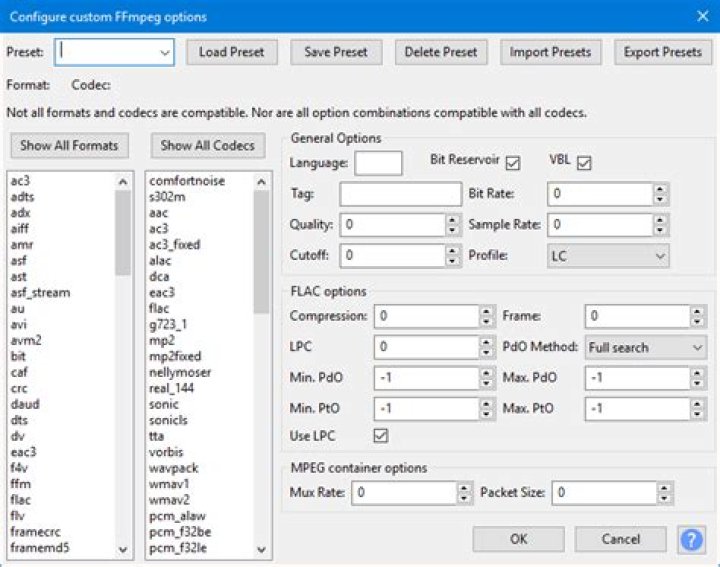Open the blue help question mark icon
Viewport: 720px width, 567px height.
[692, 539]
